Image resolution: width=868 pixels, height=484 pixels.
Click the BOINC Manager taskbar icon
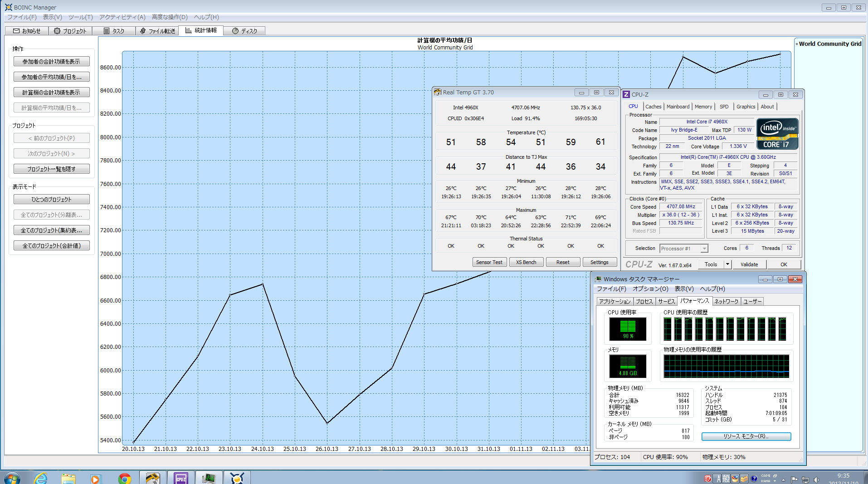pyautogui.click(x=237, y=478)
